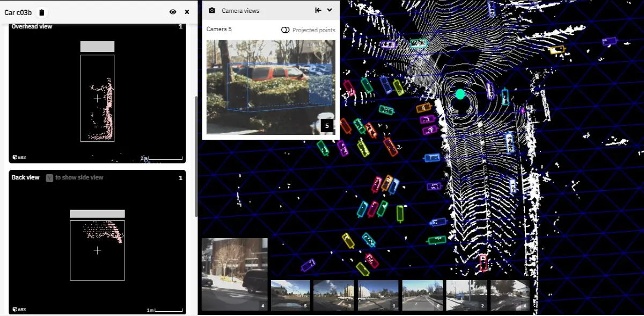Click the V key hint beside Back view
The width and height of the screenshot is (644, 316).
(49, 177)
